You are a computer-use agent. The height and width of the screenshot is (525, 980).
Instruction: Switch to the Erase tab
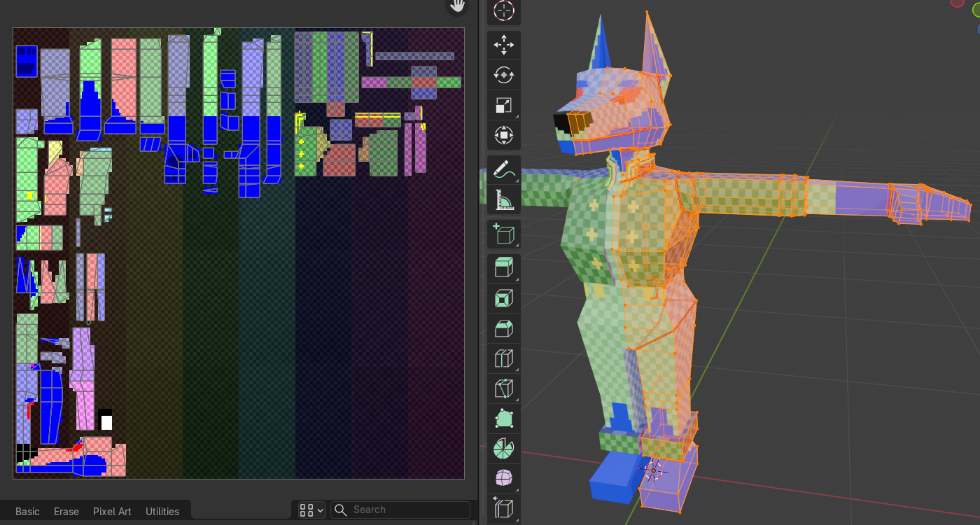pos(66,511)
